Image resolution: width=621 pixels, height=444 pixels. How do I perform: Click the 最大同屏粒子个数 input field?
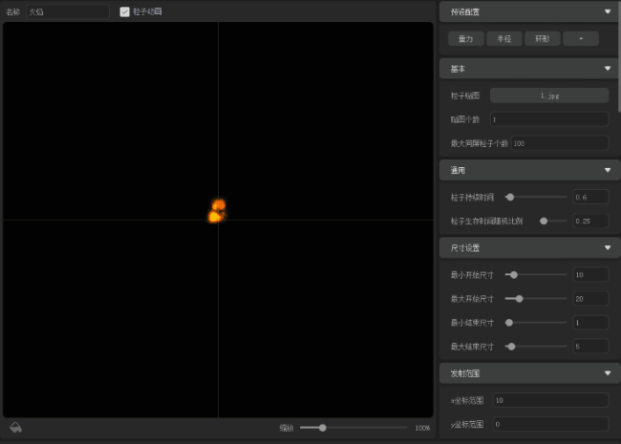click(559, 143)
